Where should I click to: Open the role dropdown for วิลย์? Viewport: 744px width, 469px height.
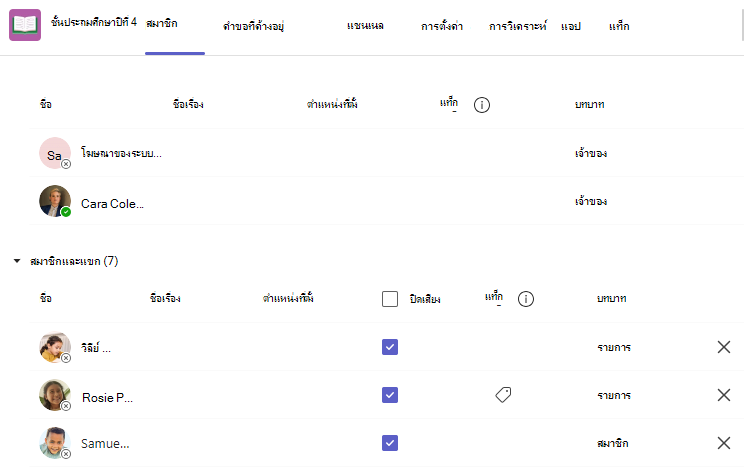(x=614, y=347)
